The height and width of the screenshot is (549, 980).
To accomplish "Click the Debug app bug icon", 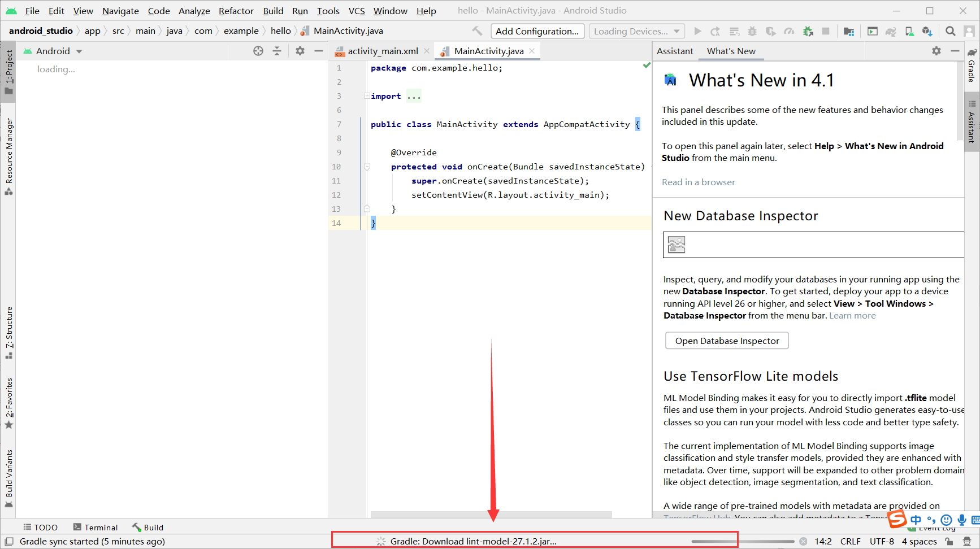I will 752,31.
